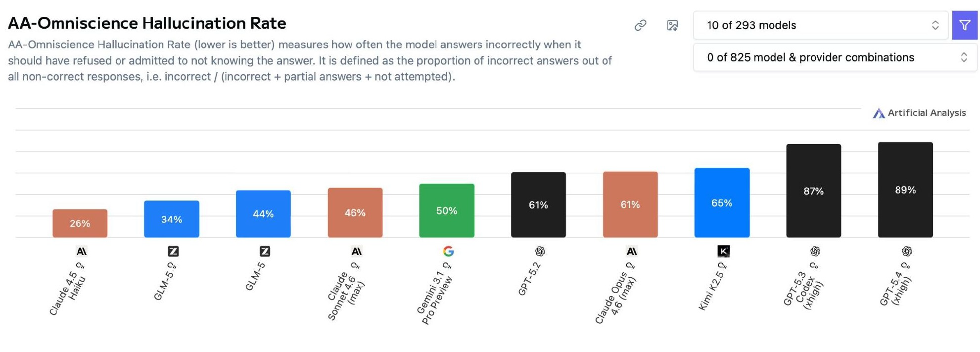The height and width of the screenshot is (352, 980).
Task: Select the green 50% Gemini bar
Action: point(447,211)
